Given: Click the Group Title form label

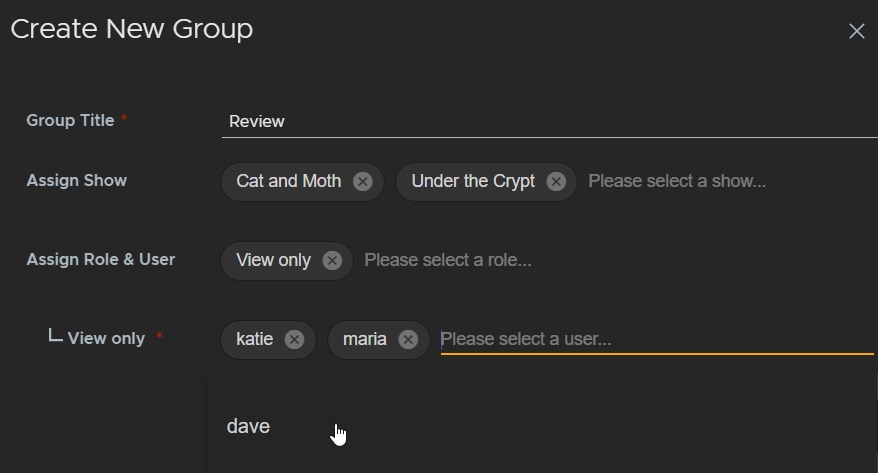Looking at the screenshot, I should tap(70, 120).
